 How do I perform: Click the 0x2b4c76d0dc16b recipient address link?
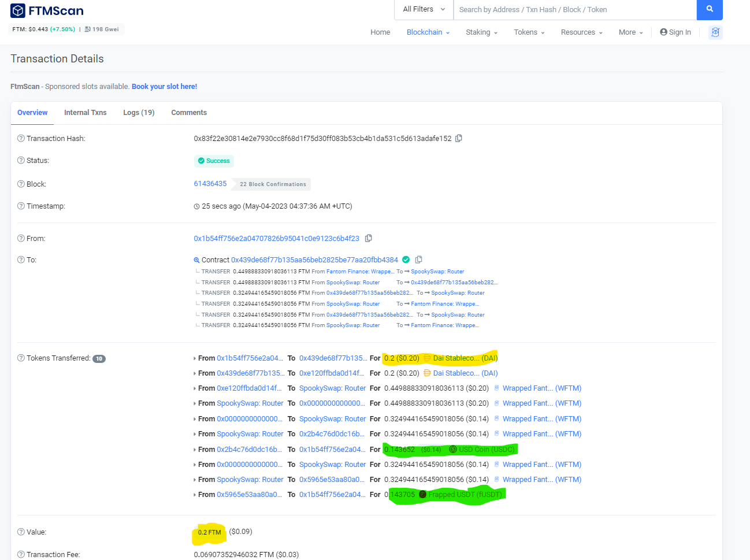click(332, 433)
